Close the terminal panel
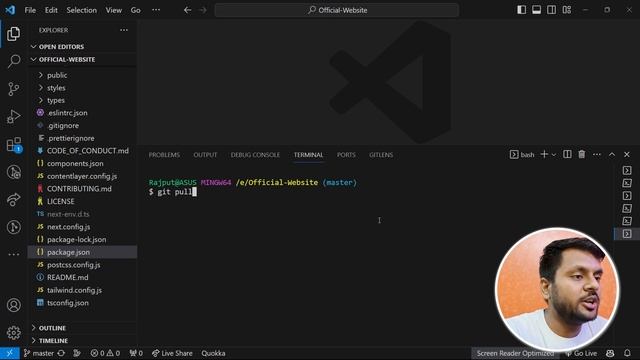 pyautogui.click(x=627, y=154)
